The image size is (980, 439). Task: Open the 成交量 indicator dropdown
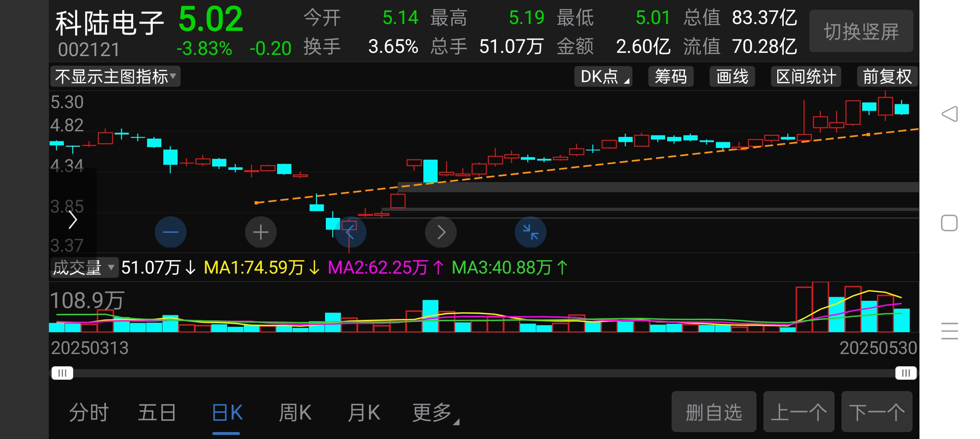click(x=84, y=267)
